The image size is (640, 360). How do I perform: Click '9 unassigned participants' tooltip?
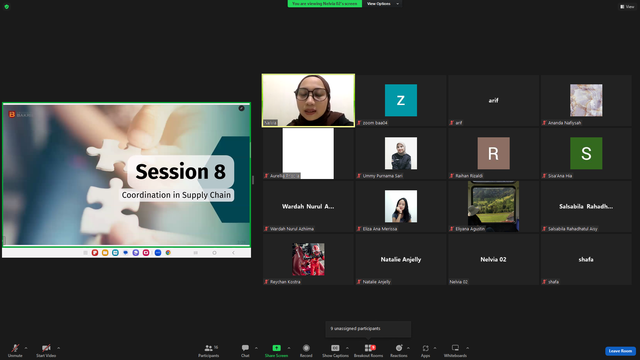tap(368, 329)
